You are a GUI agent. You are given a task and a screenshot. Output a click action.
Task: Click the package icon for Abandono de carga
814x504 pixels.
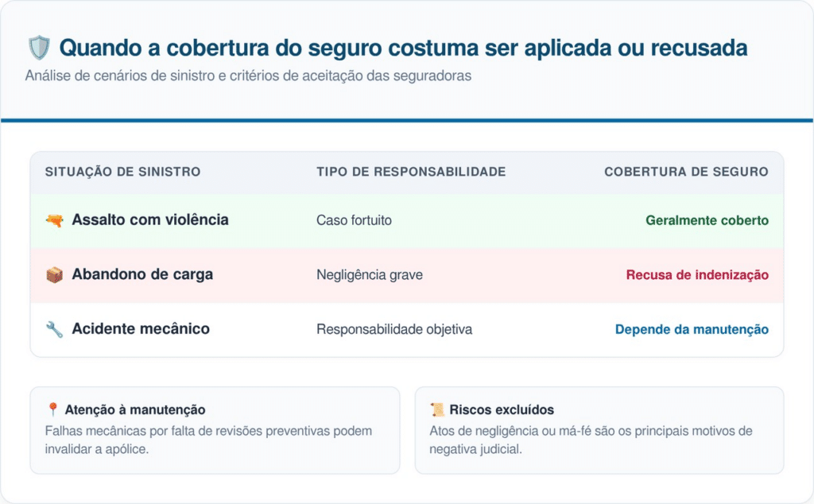point(54,275)
